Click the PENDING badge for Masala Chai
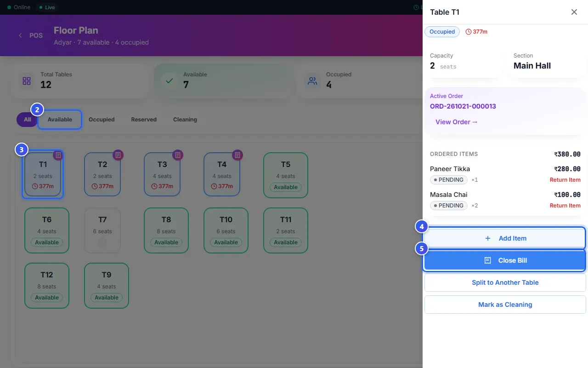 [449, 206]
